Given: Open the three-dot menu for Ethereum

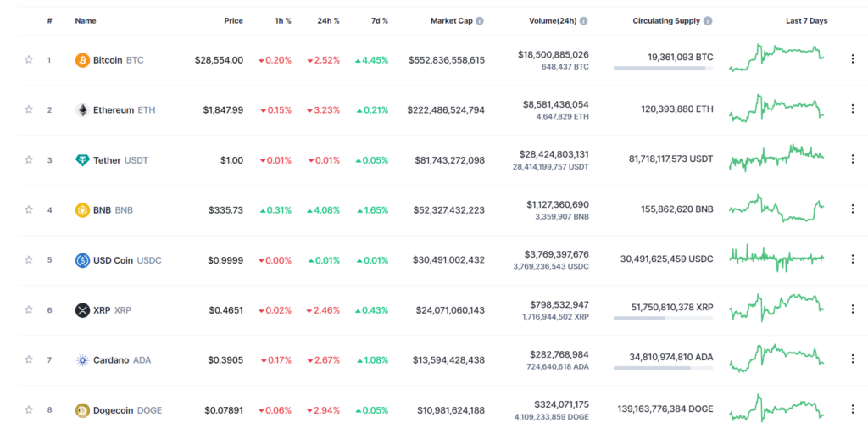Looking at the screenshot, I should click(853, 109).
